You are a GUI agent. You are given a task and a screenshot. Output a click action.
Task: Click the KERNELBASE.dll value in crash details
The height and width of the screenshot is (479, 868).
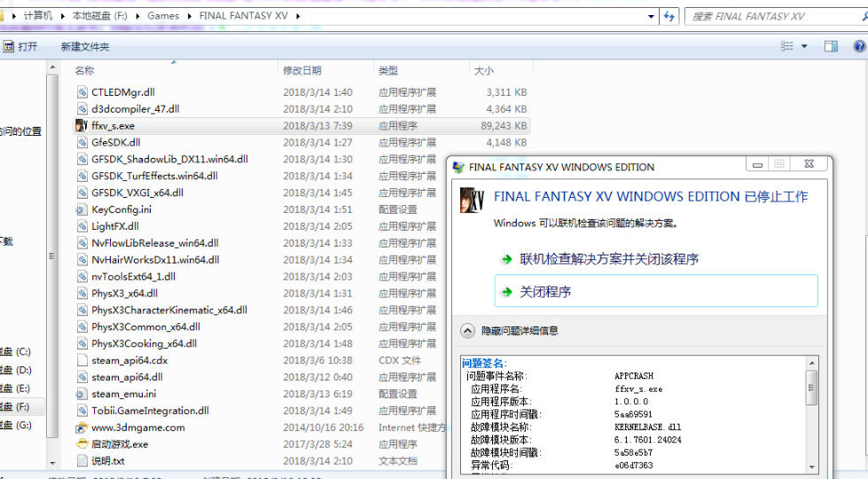648,427
